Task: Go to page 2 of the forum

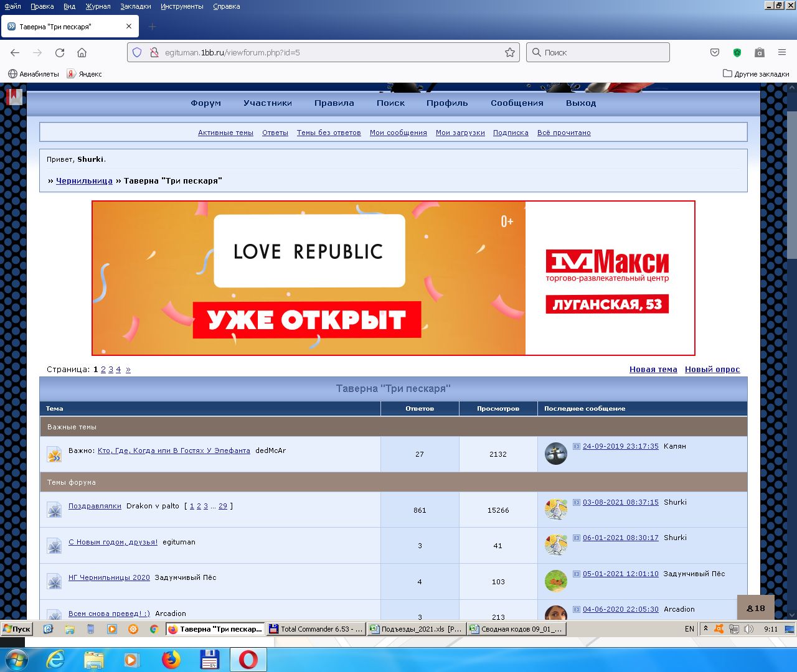Action: (103, 370)
